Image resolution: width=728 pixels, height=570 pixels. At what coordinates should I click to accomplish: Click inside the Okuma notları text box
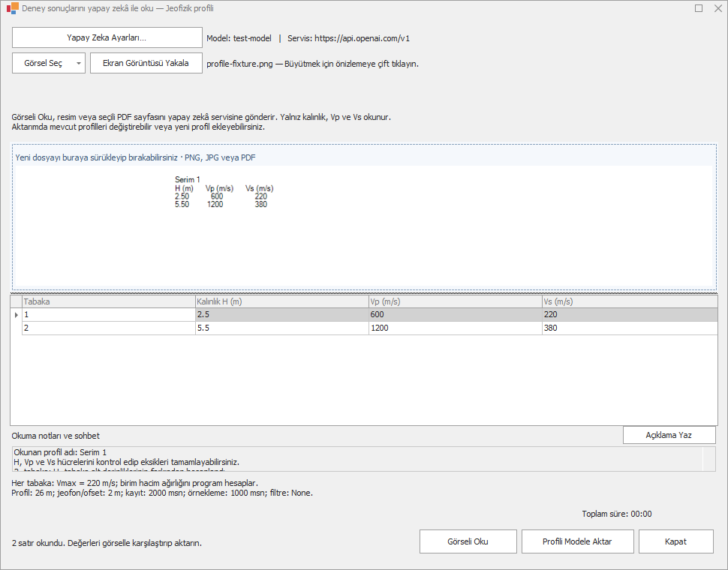click(x=357, y=459)
